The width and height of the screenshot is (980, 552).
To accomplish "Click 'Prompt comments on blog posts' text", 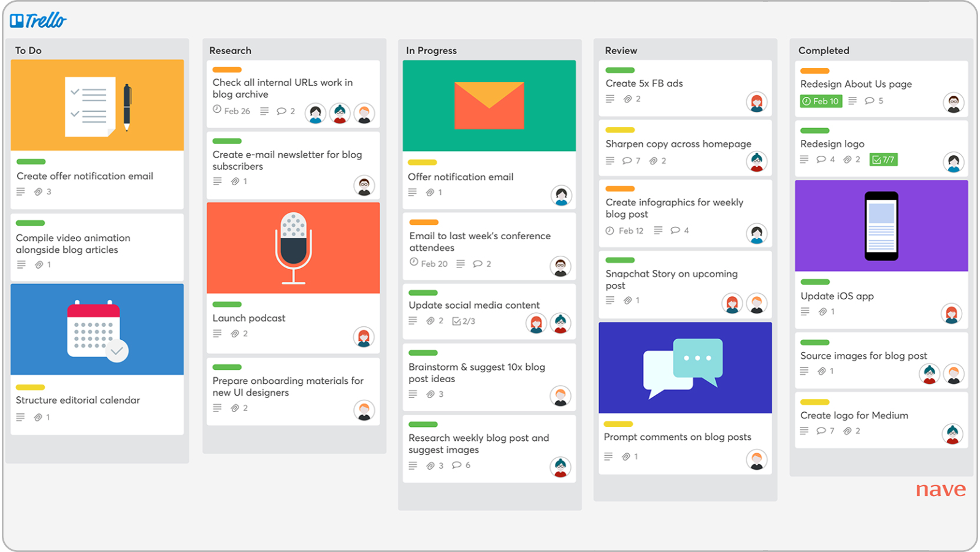I will click(678, 437).
